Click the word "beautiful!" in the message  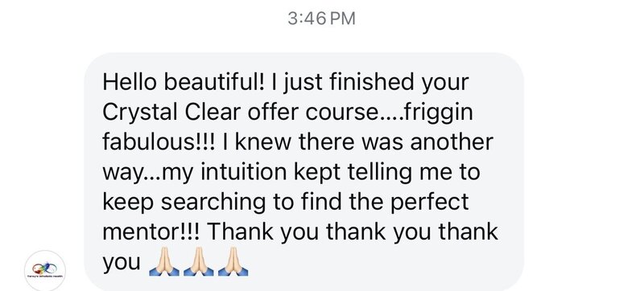coord(215,82)
